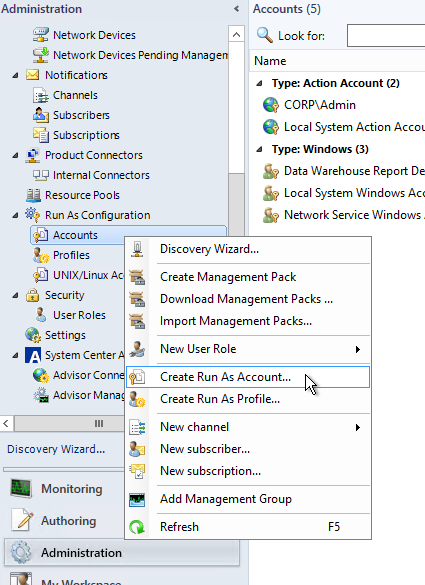Click the Network Devices Pending Management icon
This screenshot has width=425, height=585.
pyautogui.click(x=40, y=55)
